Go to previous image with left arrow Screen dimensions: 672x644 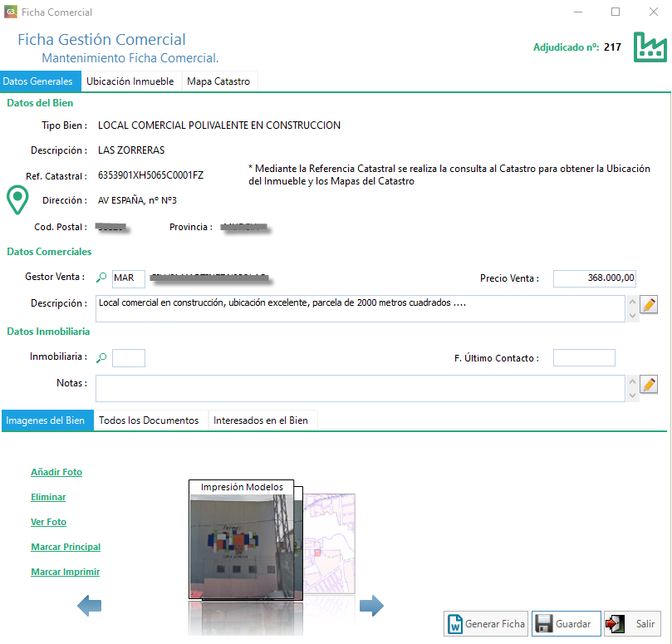[89, 606]
